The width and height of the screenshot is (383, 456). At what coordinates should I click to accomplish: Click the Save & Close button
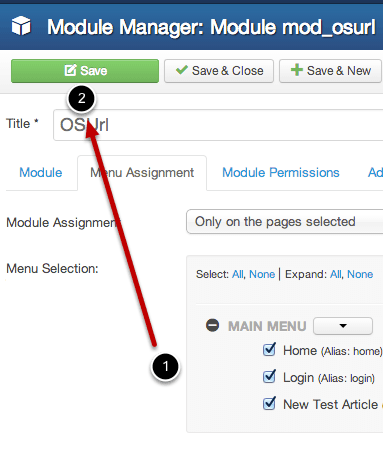coord(219,71)
